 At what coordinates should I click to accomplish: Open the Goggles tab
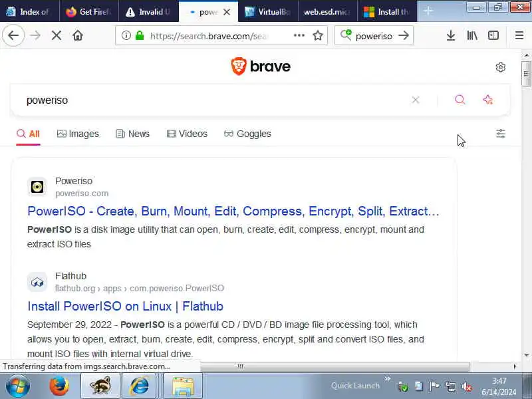(247, 134)
